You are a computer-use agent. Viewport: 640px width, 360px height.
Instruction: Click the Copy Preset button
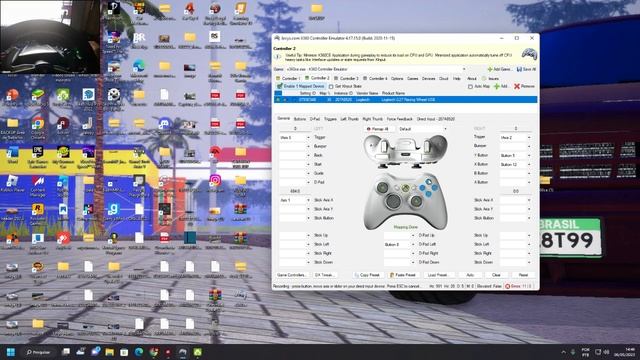(x=367, y=275)
